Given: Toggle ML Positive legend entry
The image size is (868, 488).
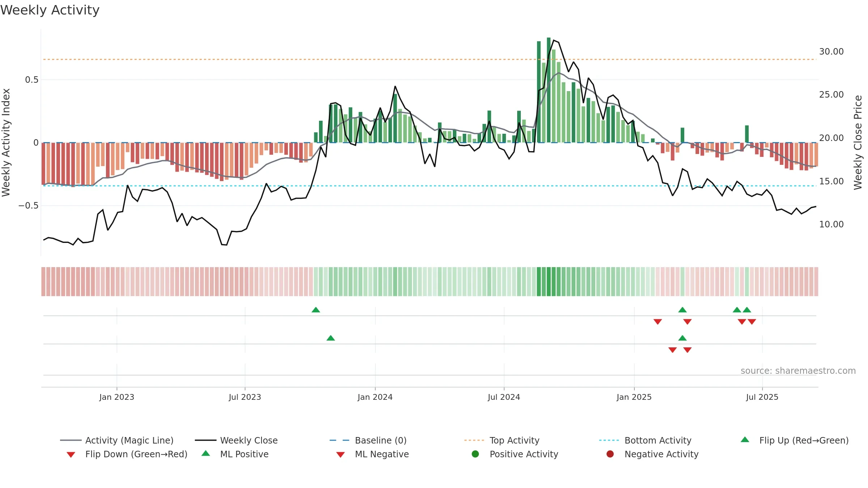Looking at the screenshot, I should coord(235,454).
